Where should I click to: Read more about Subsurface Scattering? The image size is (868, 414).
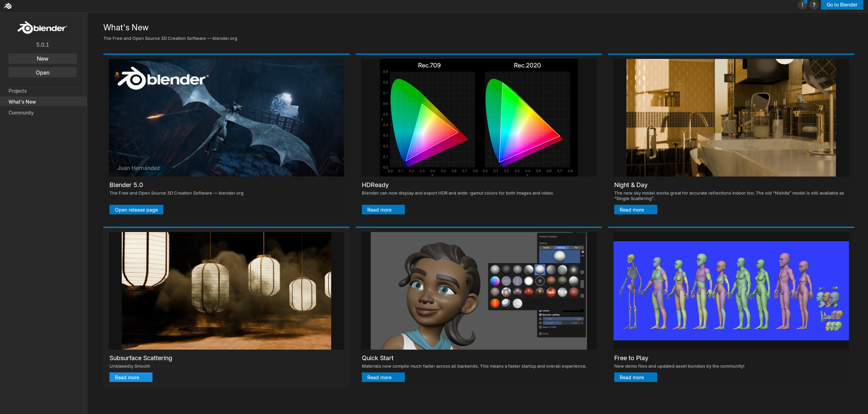[x=131, y=378]
